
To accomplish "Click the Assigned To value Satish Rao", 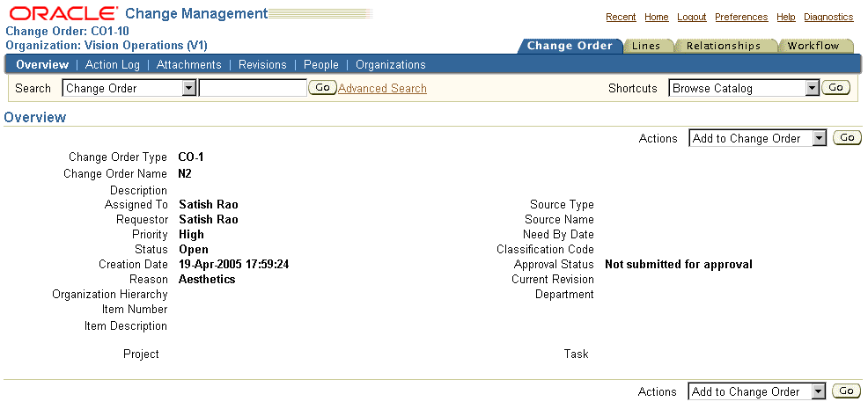I will tap(208, 205).
